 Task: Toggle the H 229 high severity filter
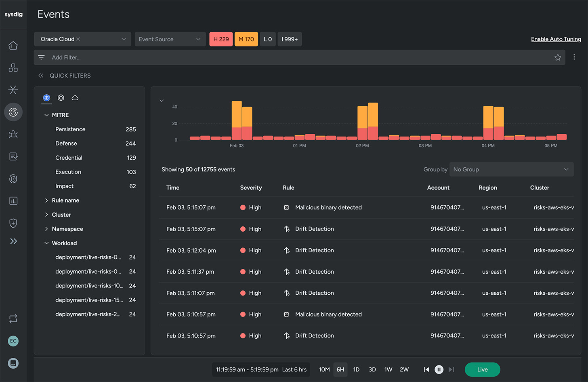pyautogui.click(x=221, y=39)
